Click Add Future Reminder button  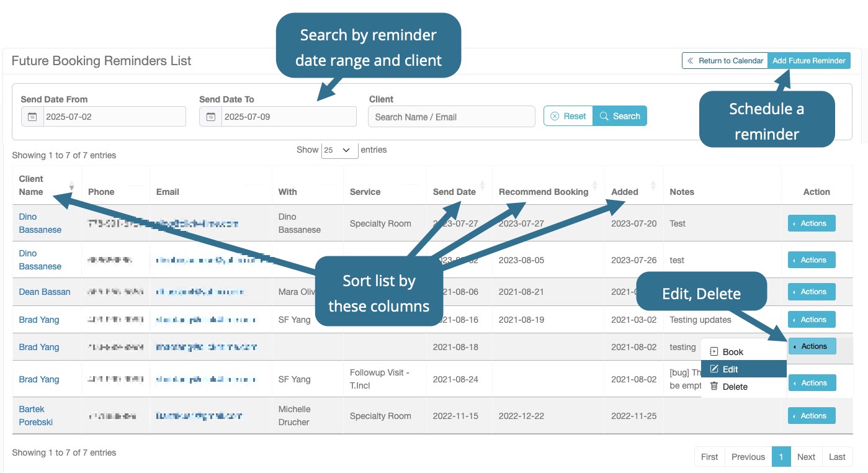pyautogui.click(x=808, y=61)
